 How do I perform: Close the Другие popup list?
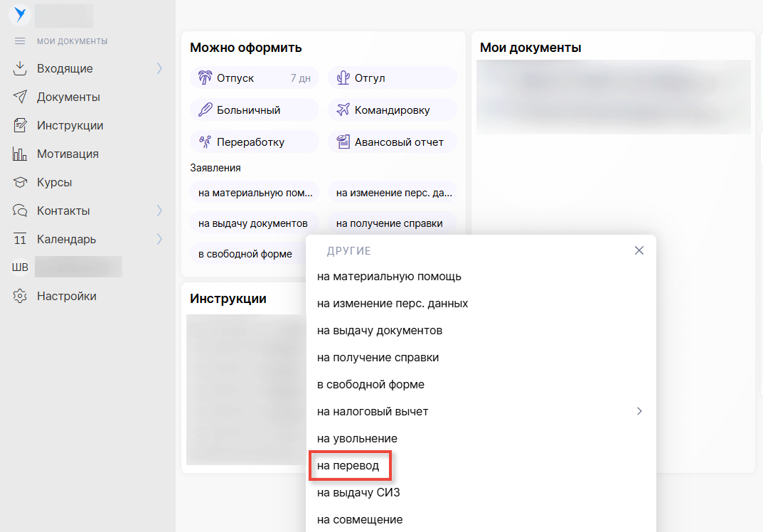point(639,251)
